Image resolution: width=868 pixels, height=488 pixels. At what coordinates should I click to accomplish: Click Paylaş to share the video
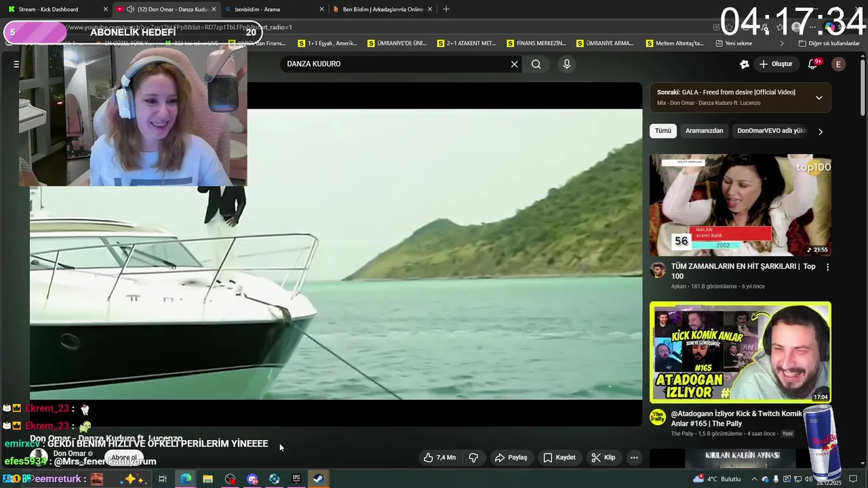[x=511, y=457]
